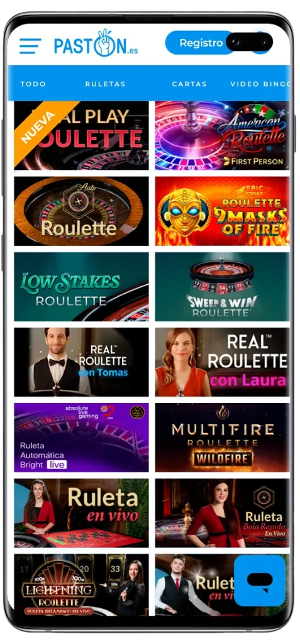Open the CARTAS category tab
300x644 pixels.
pyautogui.click(x=189, y=84)
